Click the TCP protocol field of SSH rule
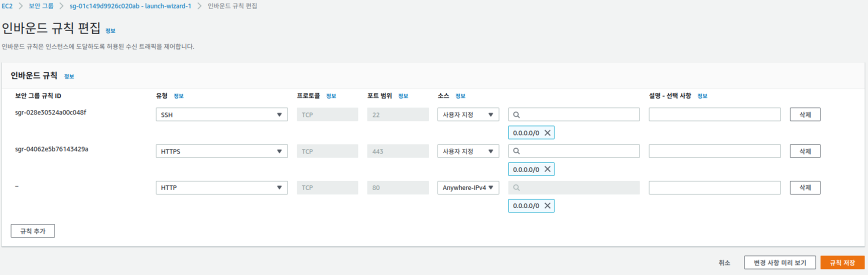 (327, 115)
